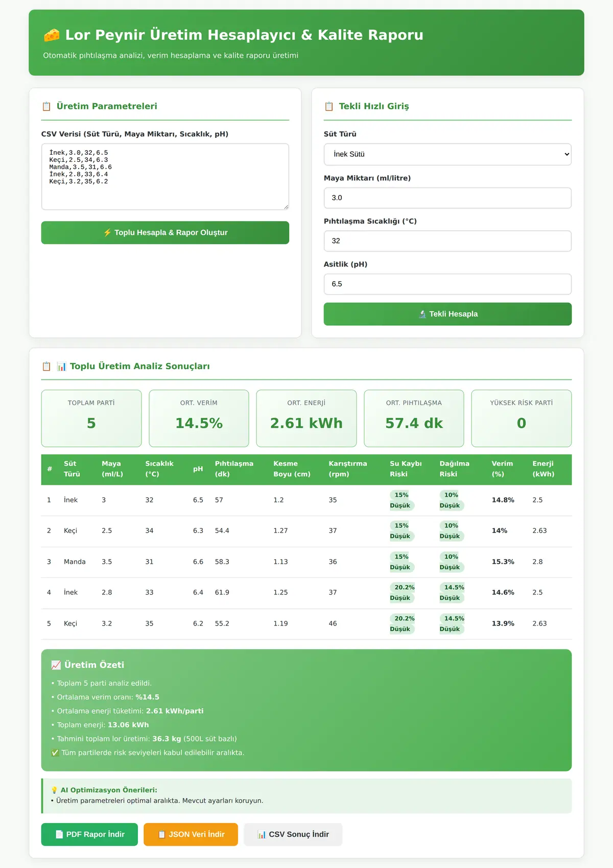This screenshot has width=613, height=868.
Task: Click the Pıhtılaşma Sıcaklığı input field
Action: tap(447, 241)
